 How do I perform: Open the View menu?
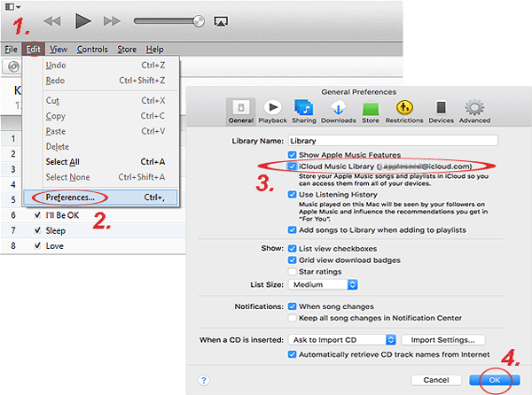[x=59, y=50]
